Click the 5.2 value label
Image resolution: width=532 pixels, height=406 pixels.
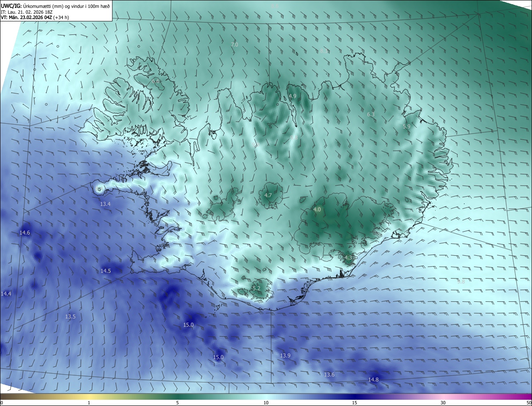click(x=256, y=288)
